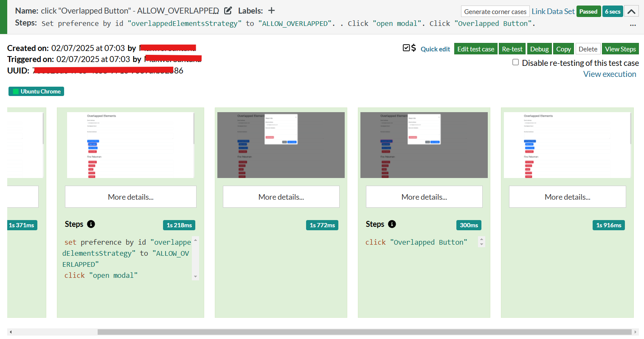Open More details in 1s 916ms card

point(568,197)
